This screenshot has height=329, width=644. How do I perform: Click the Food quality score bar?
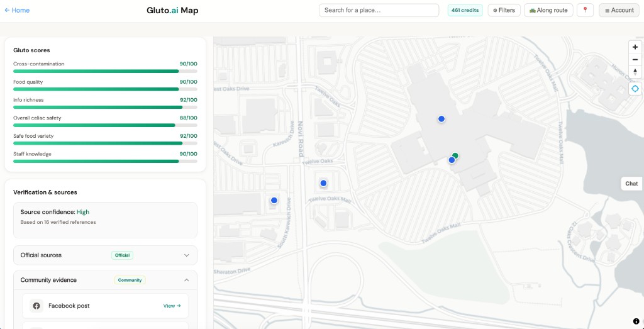tap(105, 89)
